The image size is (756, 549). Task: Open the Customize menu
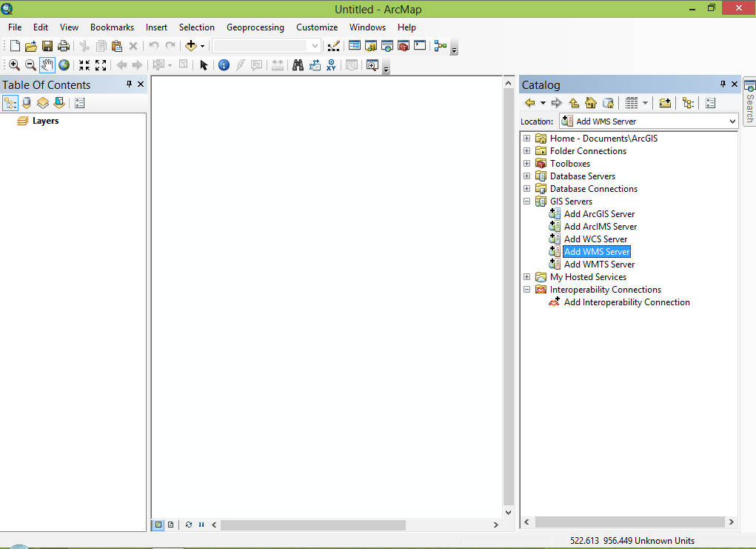pyautogui.click(x=317, y=27)
